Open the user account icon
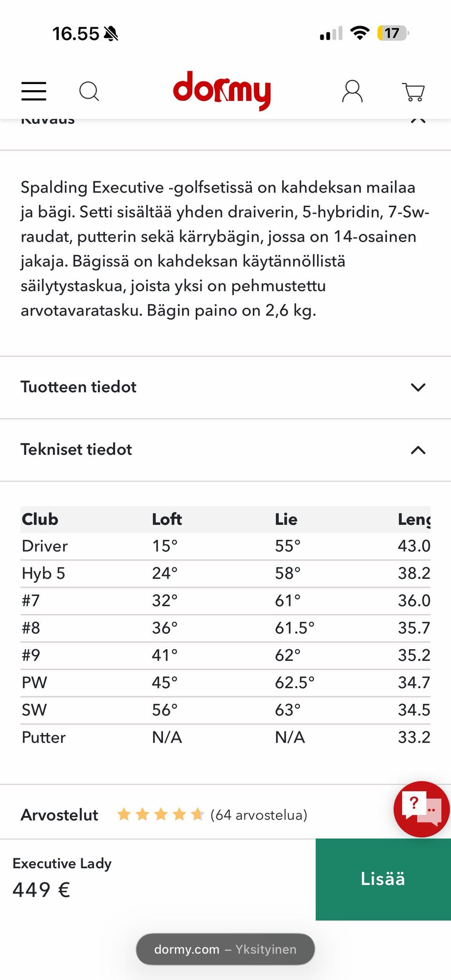 (352, 91)
